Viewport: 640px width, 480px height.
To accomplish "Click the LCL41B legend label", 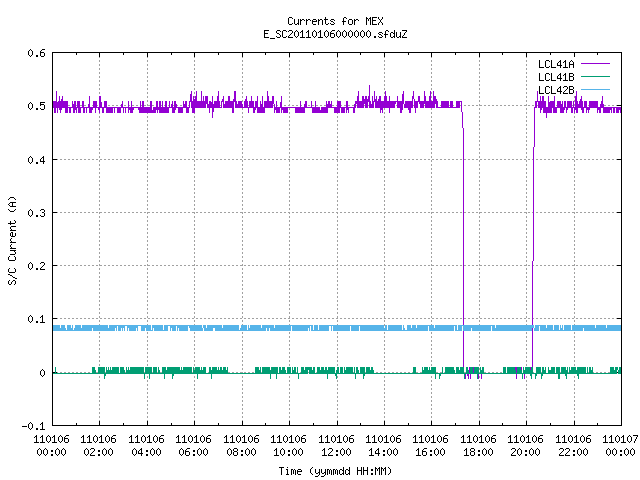I will pyautogui.click(x=556, y=77).
